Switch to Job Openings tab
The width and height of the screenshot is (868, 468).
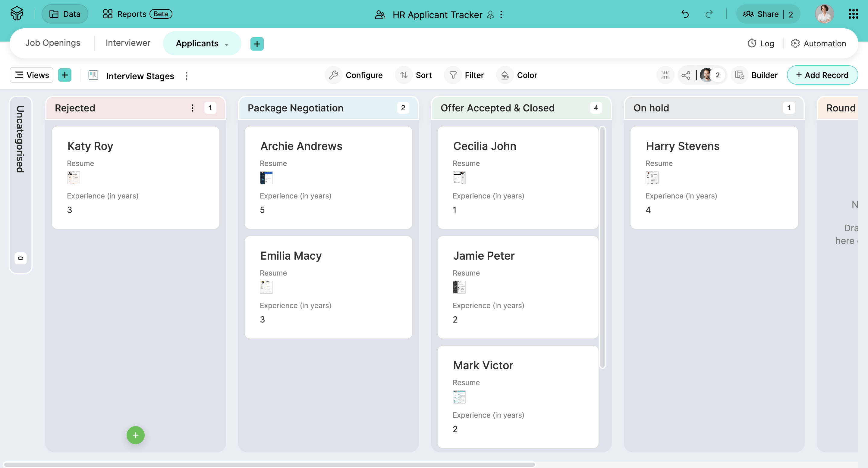(53, 43)
